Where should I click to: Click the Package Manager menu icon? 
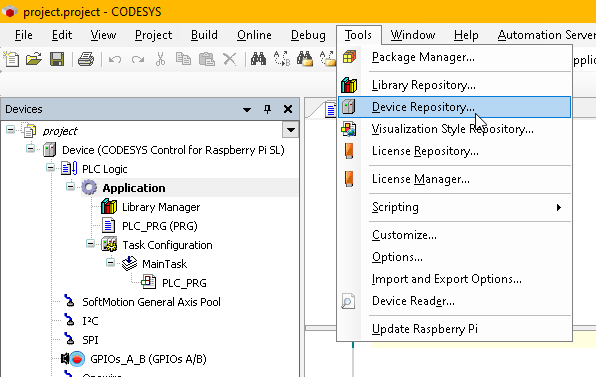coord(349,57)
